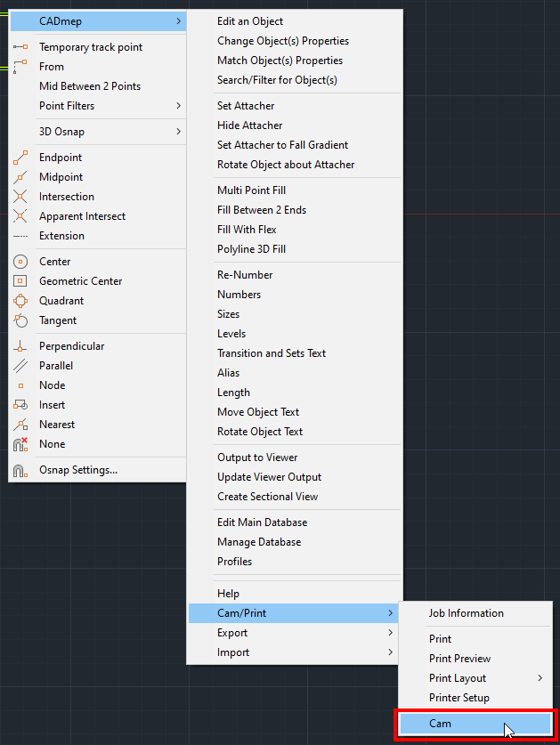560x745 pixels.
Task: Select the Temporary track point icon
Action: (21, 46)
